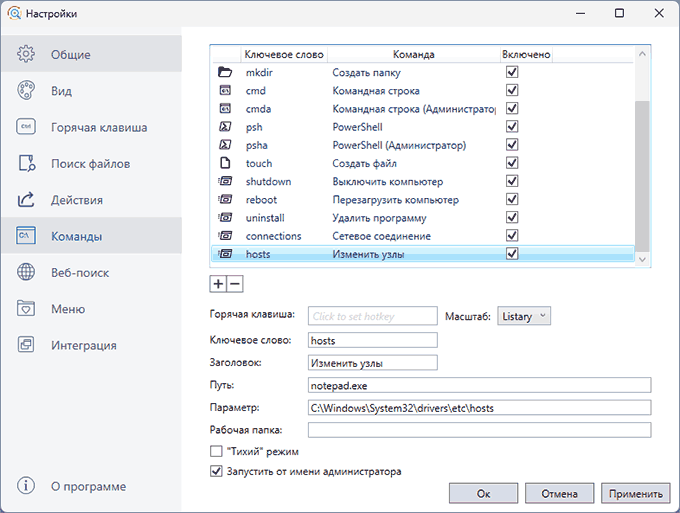Image resolution: width=680 pixels, height=513 pixels.
Task: Click the globe icon for Веб-поиск
Action: click(26, 272)
